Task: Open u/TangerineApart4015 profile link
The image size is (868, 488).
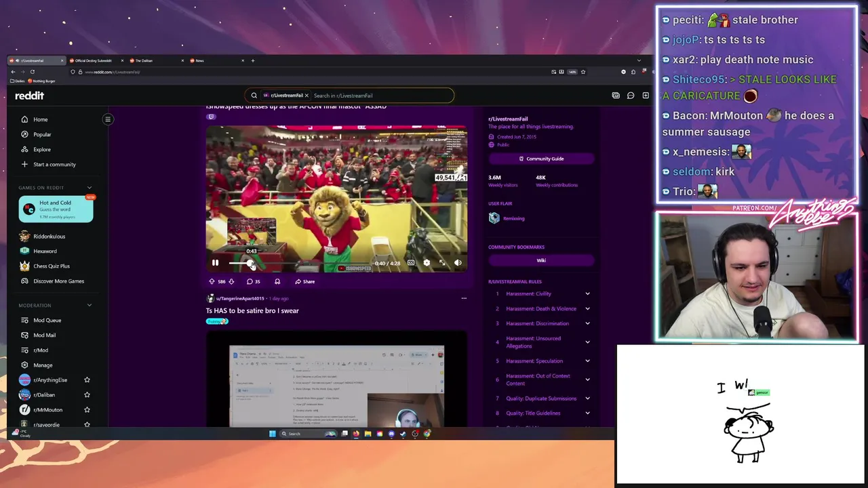Action: [x=240, y=298]
